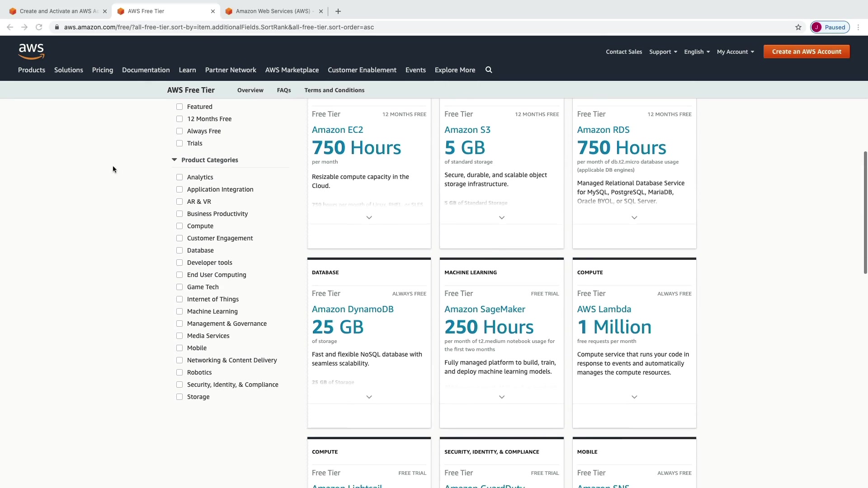Check the Always Free filter

[179, 131]
